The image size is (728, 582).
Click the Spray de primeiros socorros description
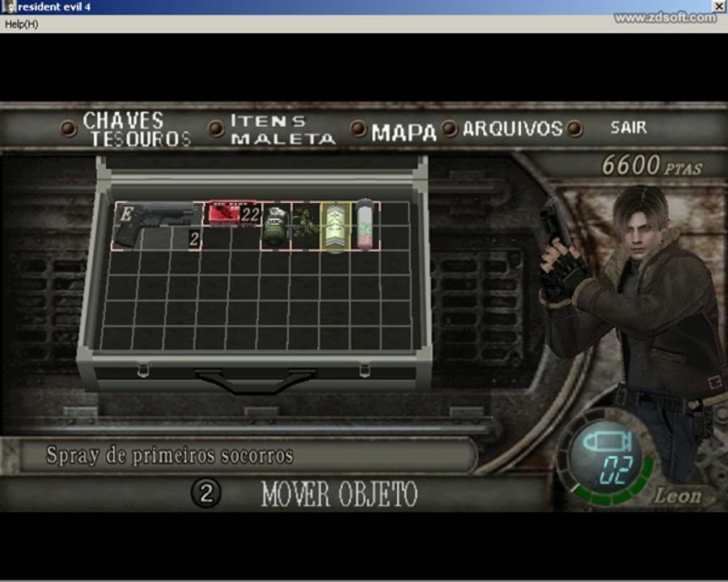click(170, 455)
